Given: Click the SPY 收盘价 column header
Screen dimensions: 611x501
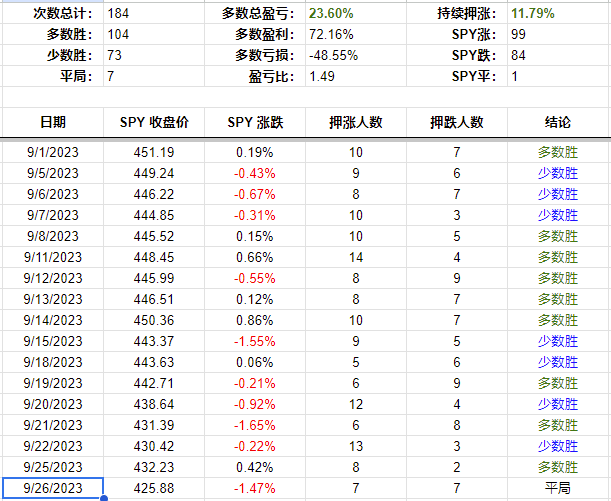Looking at the screenshot, I should click(154, 122).
